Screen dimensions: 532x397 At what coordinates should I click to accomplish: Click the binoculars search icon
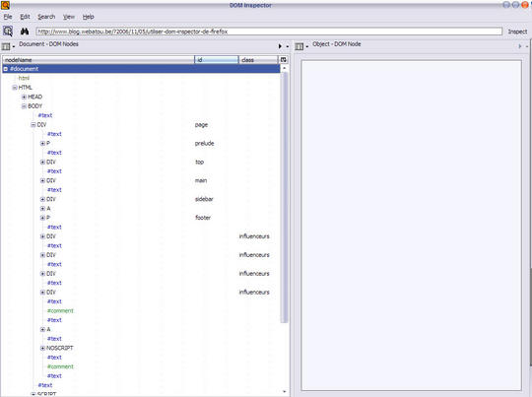(25, 32)
